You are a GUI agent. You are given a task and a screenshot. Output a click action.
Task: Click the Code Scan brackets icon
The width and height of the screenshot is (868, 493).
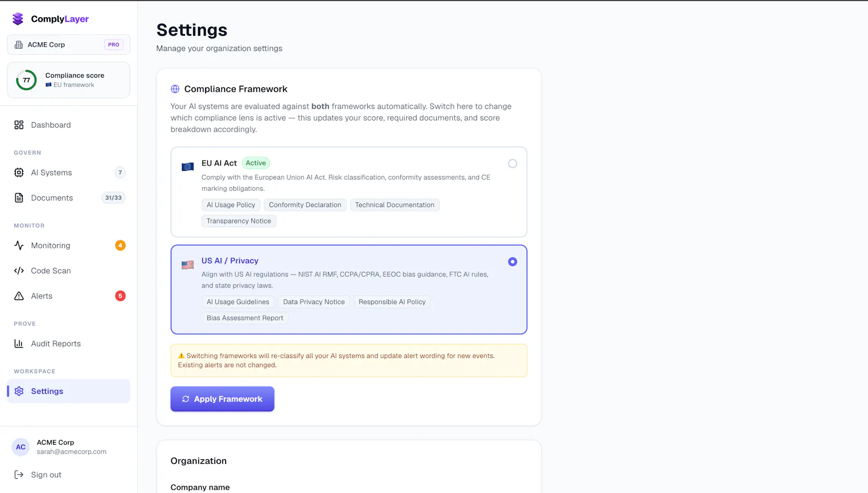19,271
